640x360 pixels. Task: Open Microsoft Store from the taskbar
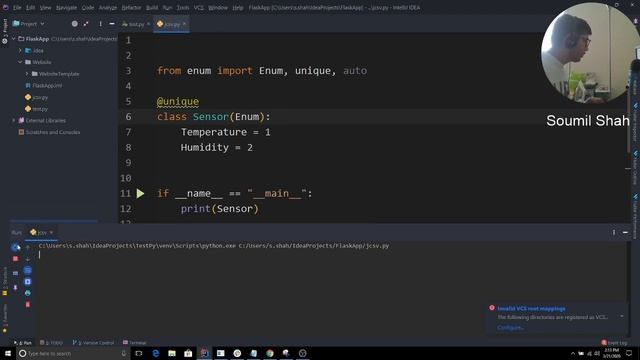(x=188, y=353)
